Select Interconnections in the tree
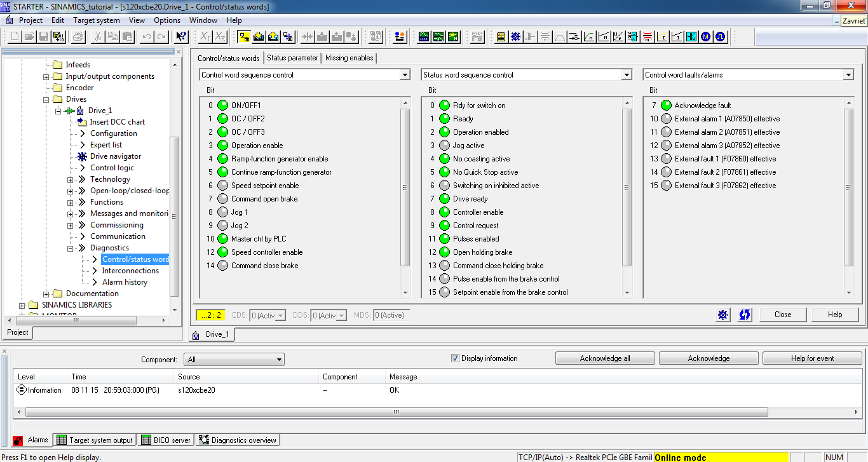 click(x=130, y=271)
